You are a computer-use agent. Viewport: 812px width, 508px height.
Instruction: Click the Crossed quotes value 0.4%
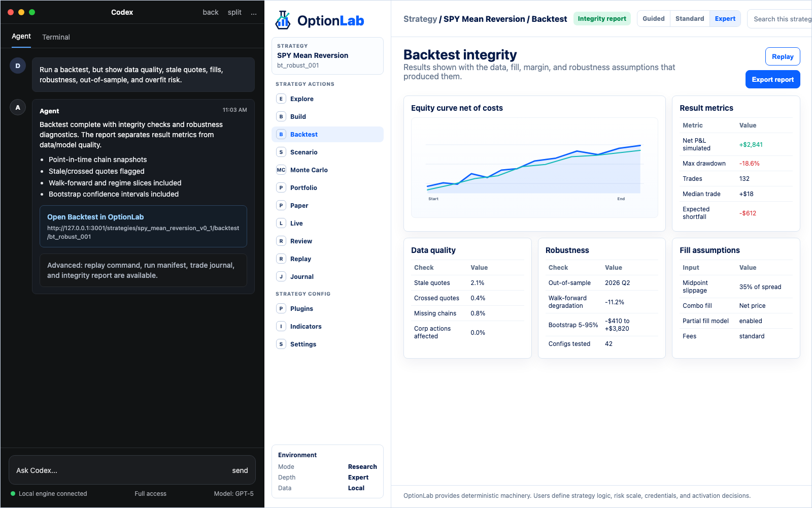(478, 298)
